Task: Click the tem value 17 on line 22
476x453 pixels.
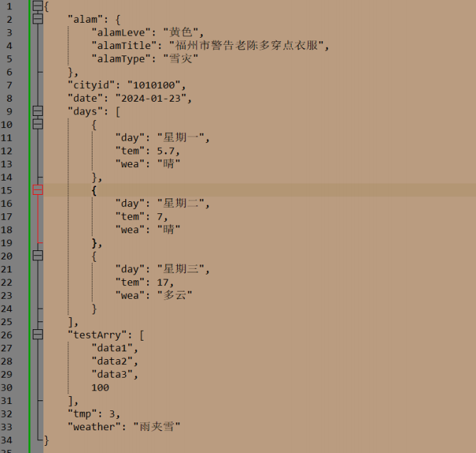Action: pyautogui.click(x=163, y=282)
